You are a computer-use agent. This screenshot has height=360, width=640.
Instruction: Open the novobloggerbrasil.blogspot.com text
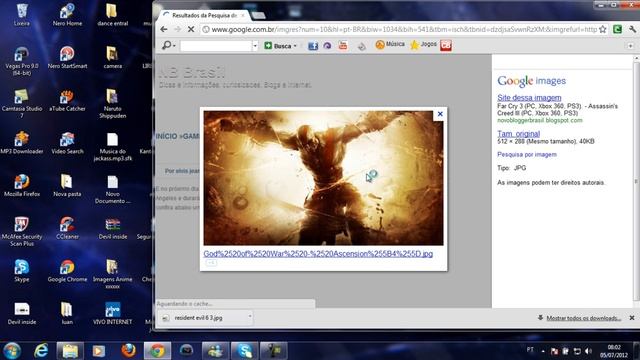click(540, 120)
